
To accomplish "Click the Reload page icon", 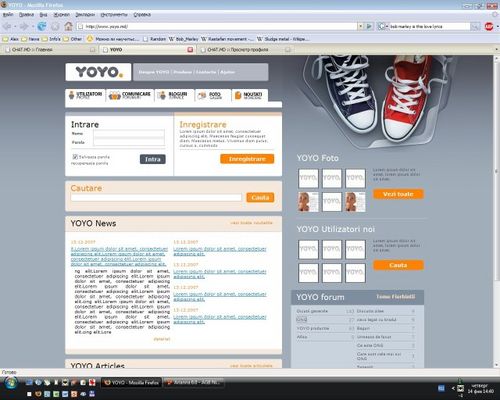I will pos(42,26).
